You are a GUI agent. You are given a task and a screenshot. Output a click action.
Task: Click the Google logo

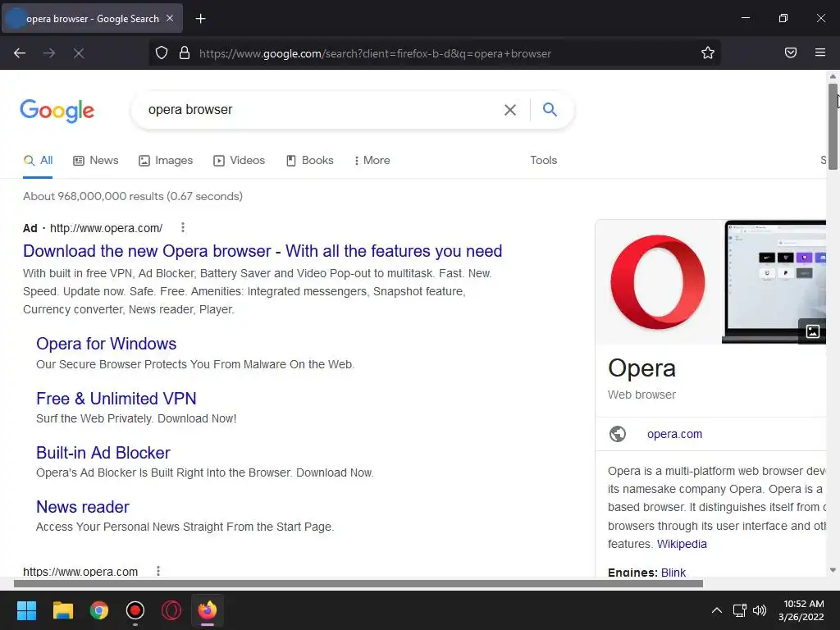(x=57, y=111)
